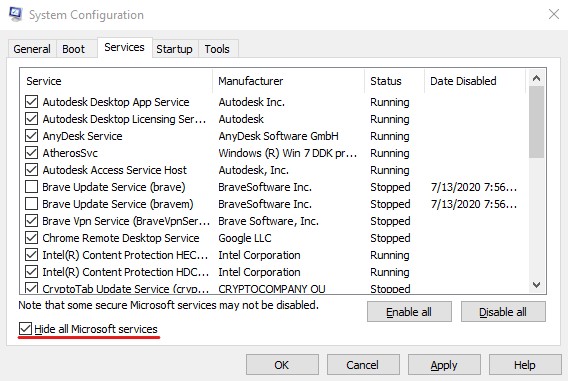568x381 pixels.
Task: Click the Apply button
Action: (x=444, y=365)
